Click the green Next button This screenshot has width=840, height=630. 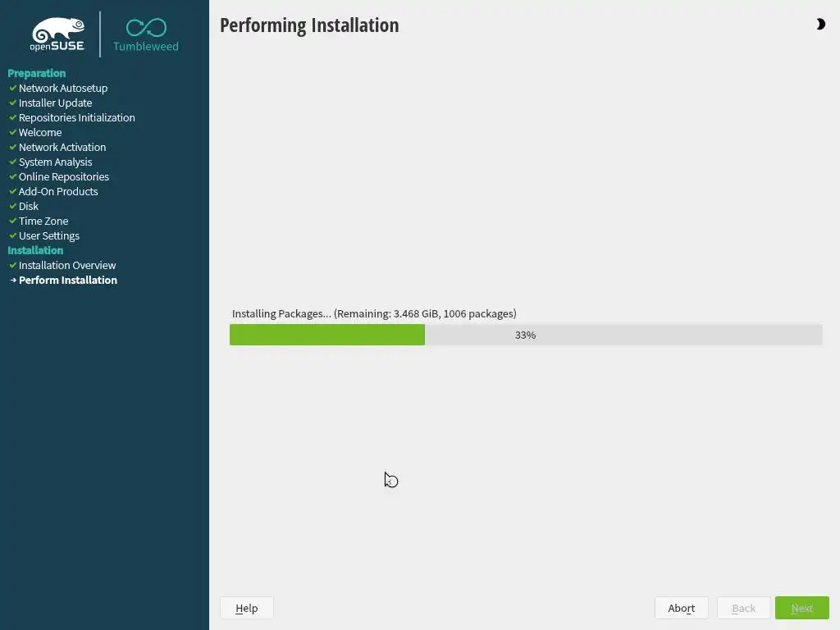click(802, 608)
